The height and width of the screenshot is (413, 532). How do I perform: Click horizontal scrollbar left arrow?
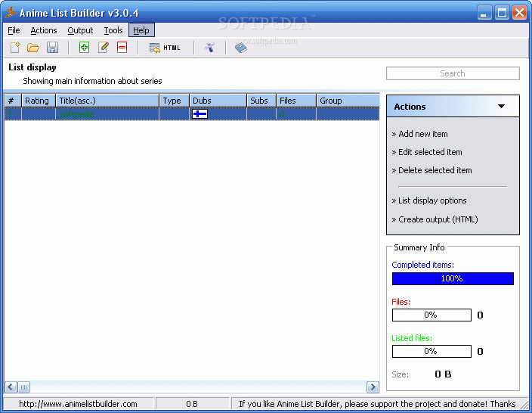(x=11, y=387)
